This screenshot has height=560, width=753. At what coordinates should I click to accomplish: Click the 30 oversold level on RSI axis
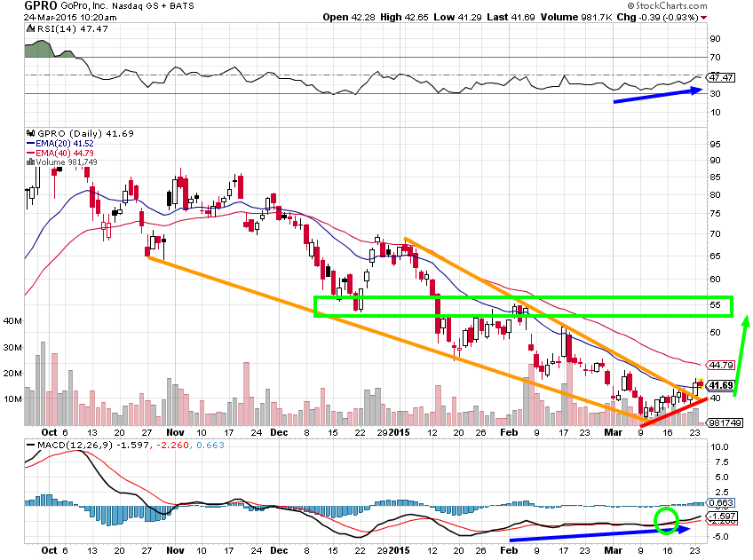[715, 93]
